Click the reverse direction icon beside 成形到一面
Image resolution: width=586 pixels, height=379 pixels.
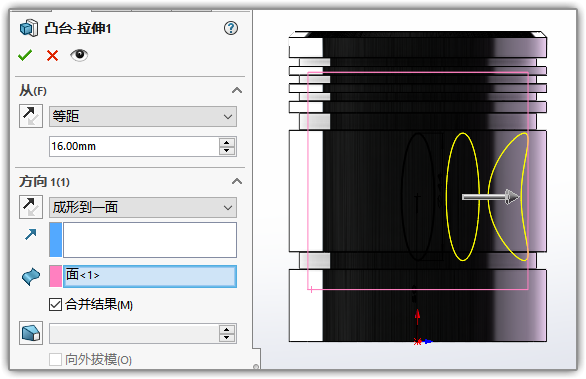coord(31,207)
